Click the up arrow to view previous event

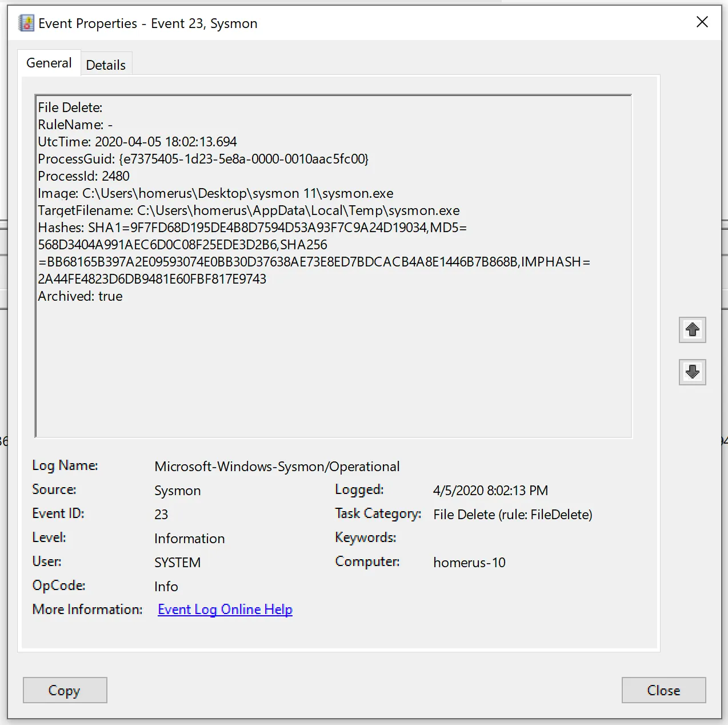(692, 330)
